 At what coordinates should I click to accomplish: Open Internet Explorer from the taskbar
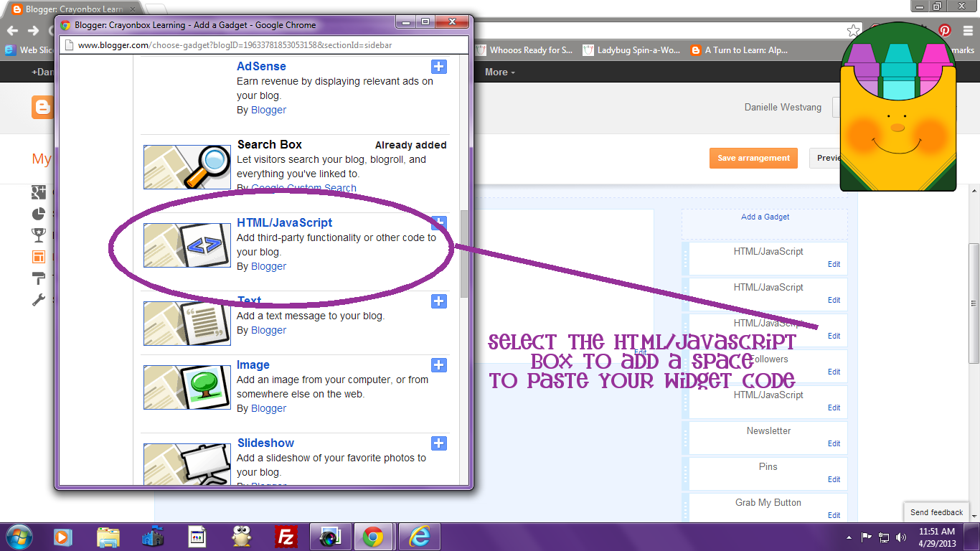click(x=419, y=537)
